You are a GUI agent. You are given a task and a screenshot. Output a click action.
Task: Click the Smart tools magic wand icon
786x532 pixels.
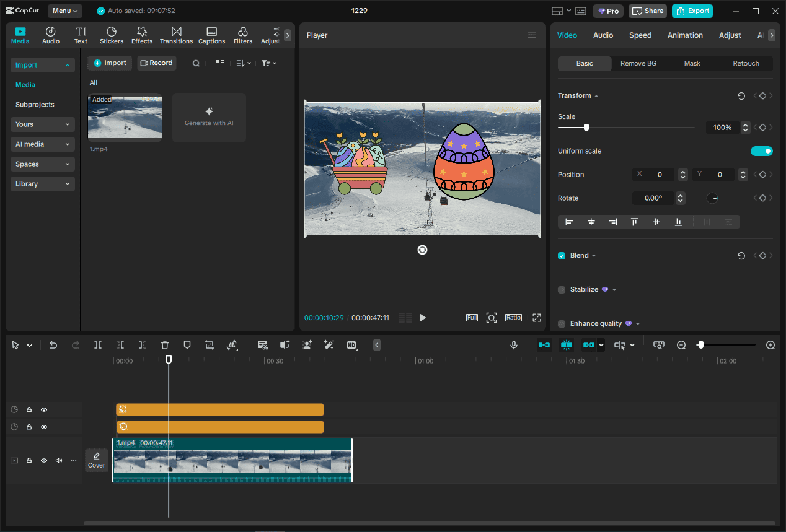click(x=329, y=345)
